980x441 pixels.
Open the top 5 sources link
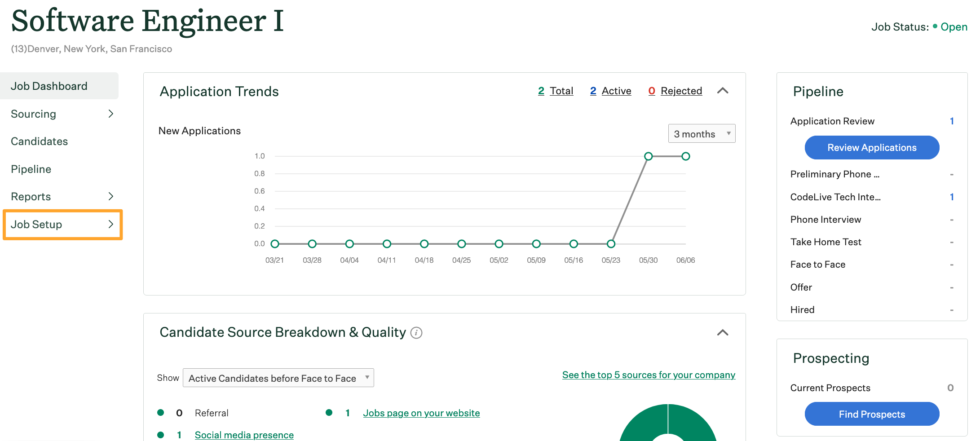pyautogui.click(x=649, y=375)
